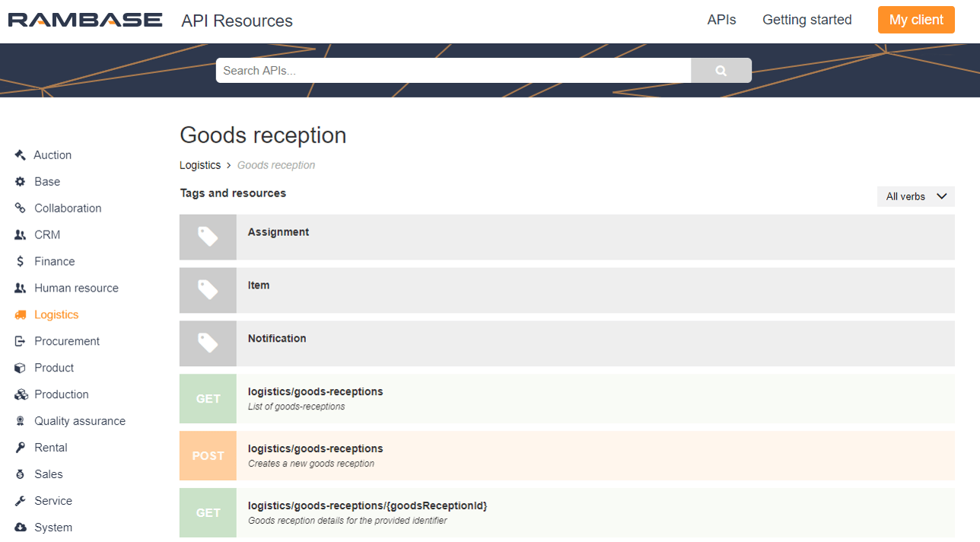This screenshot has width=980, height=542.
Task: Click the Collaboration link-chain icon
Action: [21, 208]
